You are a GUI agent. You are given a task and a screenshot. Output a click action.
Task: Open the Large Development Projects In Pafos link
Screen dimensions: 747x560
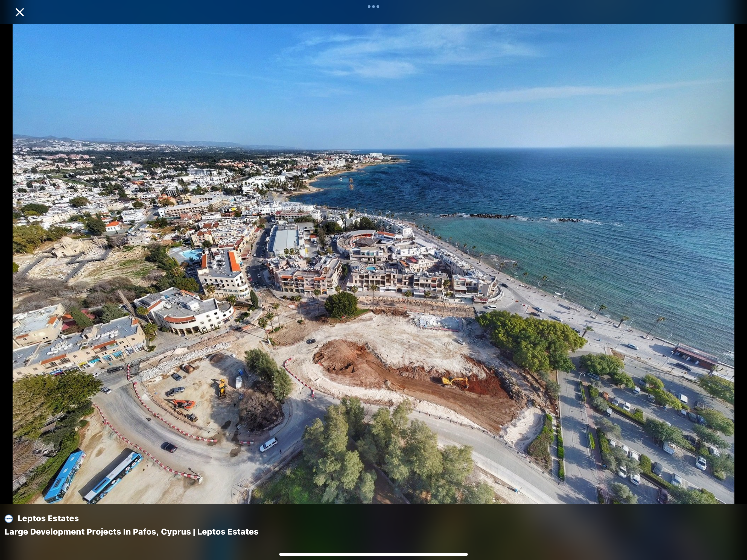point(131,532)
